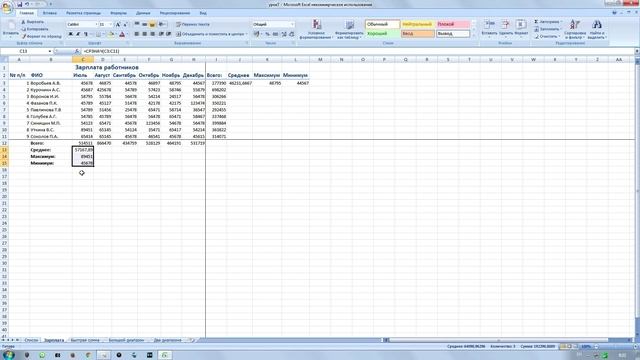640x360 pixels.
Task: Open the Формат cells menu
Action: tap(521, 28)
